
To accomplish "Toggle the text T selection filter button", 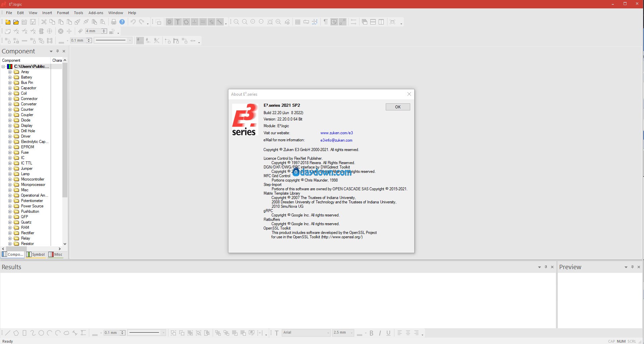I will click(x=178, y=22).
